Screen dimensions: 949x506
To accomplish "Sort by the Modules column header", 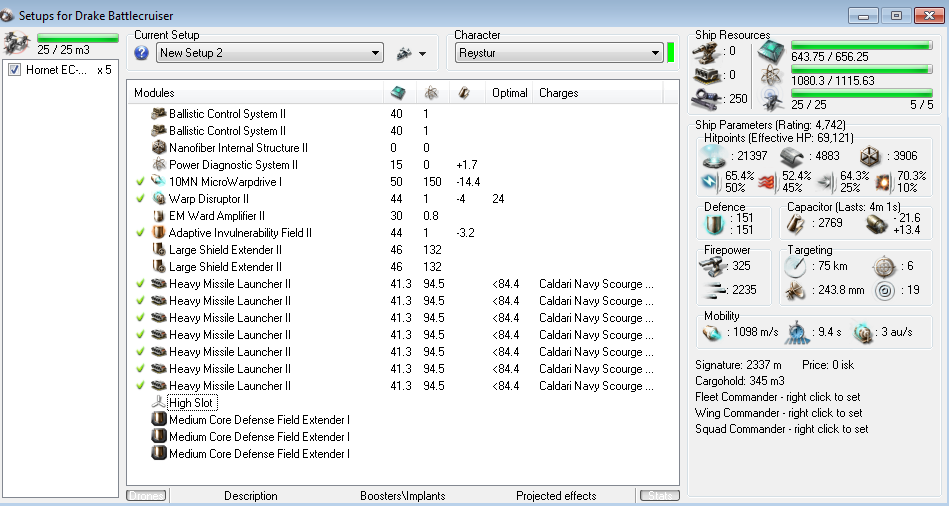I will tap(255, 93).
